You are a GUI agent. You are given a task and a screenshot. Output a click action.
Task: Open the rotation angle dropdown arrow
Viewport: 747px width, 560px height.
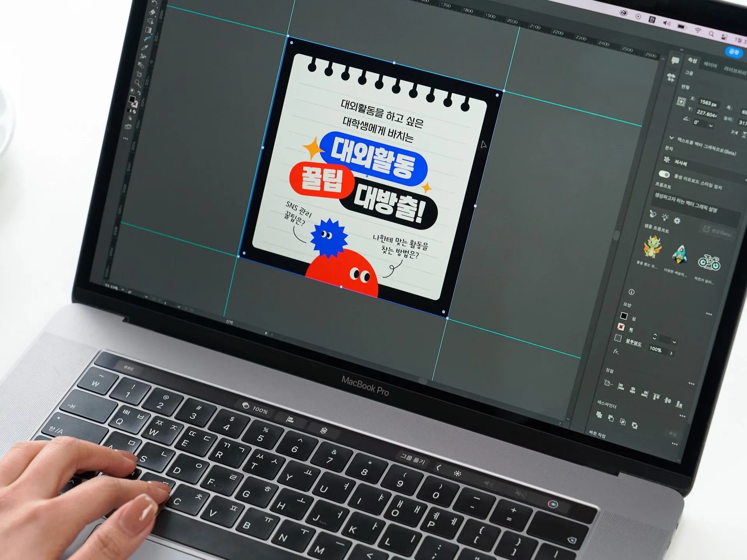coord(711,125)
